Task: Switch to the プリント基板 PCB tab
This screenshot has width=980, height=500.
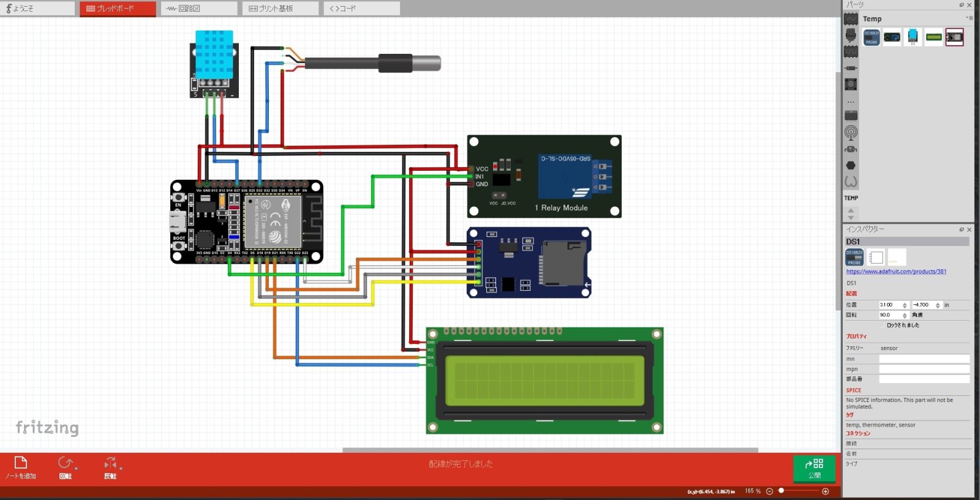Action: [281, 9]
